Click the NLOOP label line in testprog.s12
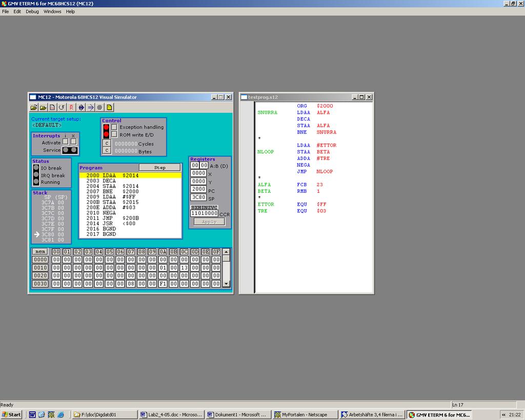The image size is (525, 420). [x=266, y=152]
